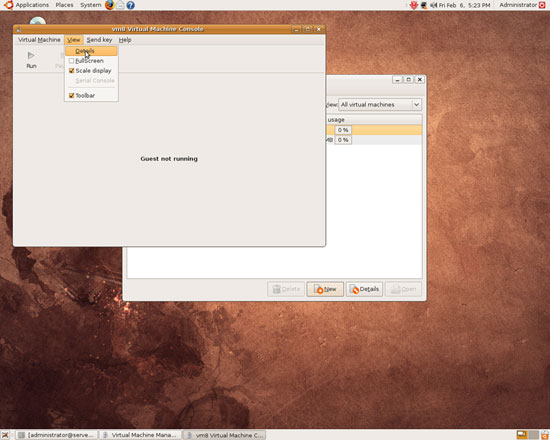Viewport: 550px width, 440px height.
Task: Launch Firefox from top panel
Action: tap(109, 5)
